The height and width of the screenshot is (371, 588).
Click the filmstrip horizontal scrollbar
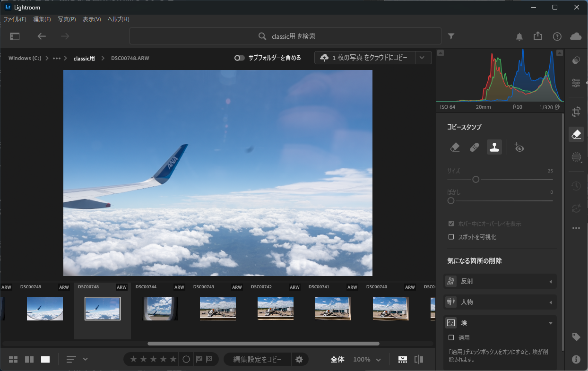point(263,344)
